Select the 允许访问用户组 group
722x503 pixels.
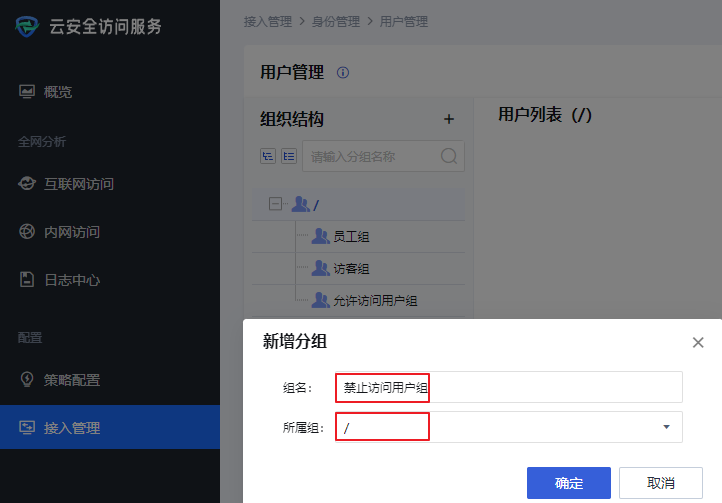374,301
